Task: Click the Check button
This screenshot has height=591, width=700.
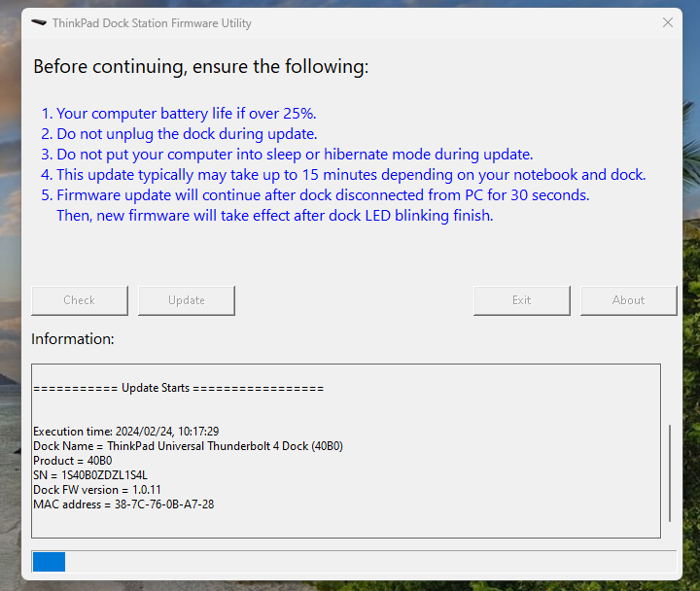Action: [80, 300]
